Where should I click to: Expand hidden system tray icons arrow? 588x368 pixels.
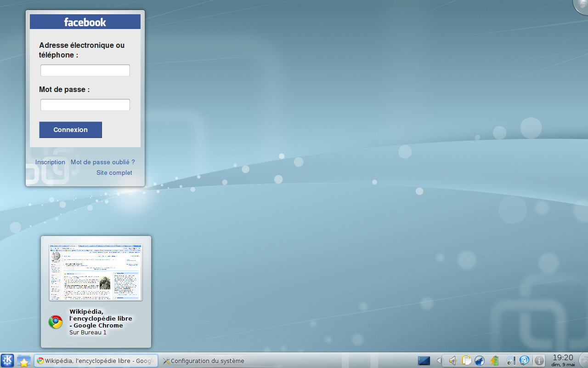pos(439,361)
